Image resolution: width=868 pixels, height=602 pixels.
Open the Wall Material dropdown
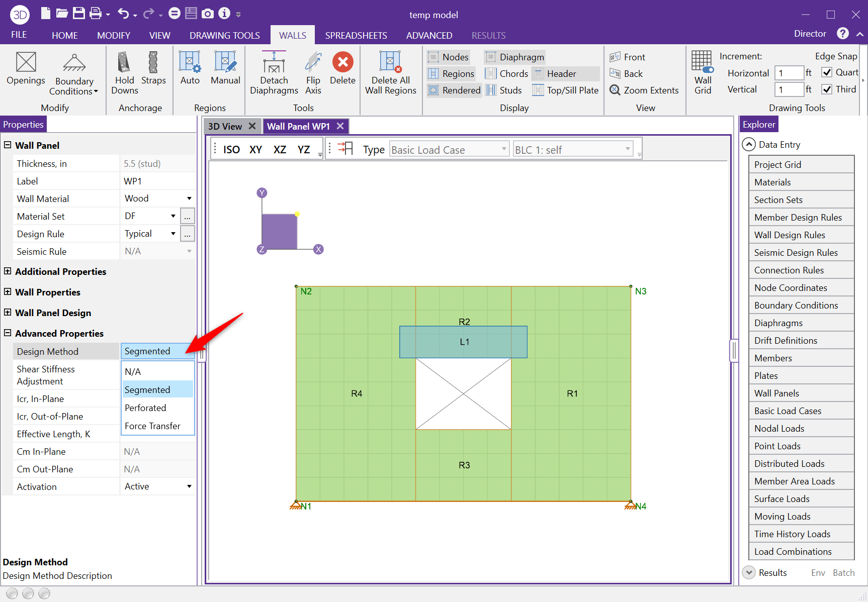pos(189,198)
